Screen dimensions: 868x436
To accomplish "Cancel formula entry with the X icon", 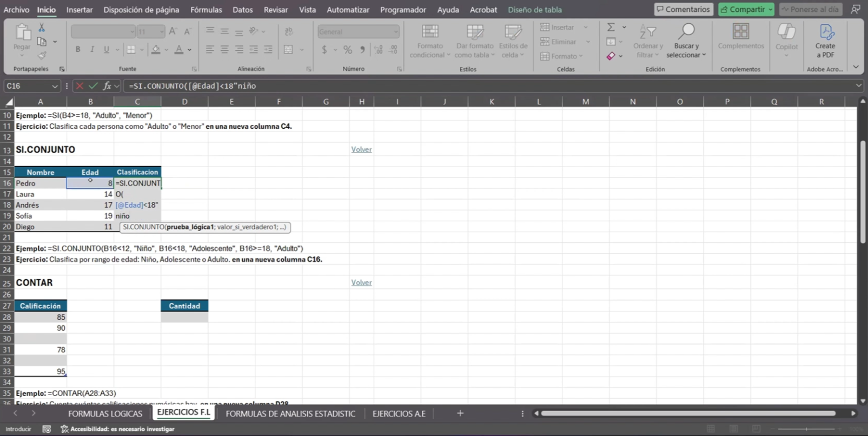I will click(79, 86).
